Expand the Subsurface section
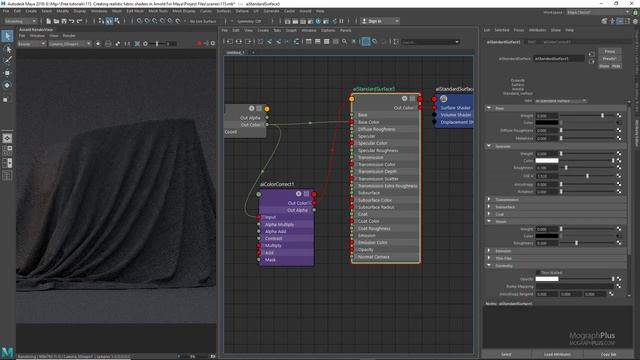640x360 pixels. pos(489,207)
